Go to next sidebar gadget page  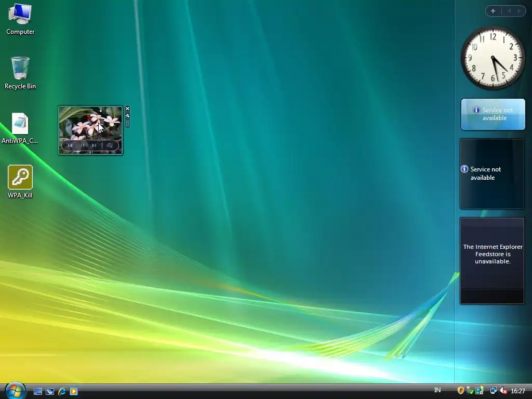click(519, 11)
